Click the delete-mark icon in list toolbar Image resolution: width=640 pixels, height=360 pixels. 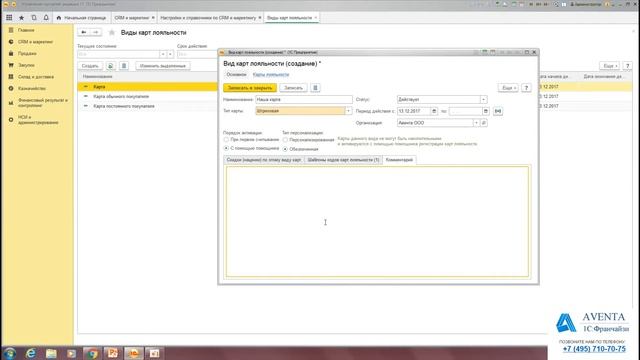[x=124, y=66]
